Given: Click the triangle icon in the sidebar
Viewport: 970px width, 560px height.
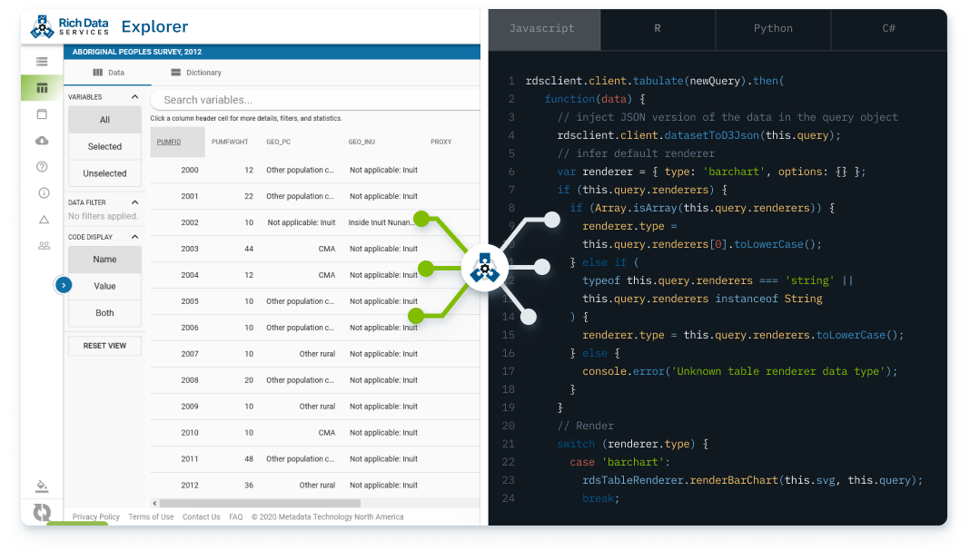Looking at the screenshot, I should (43, 220).
